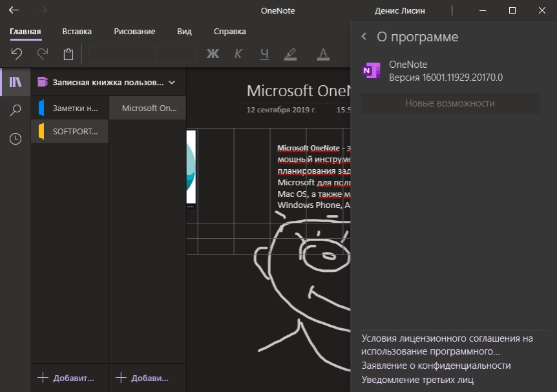Open the font name box

point(122,54)
